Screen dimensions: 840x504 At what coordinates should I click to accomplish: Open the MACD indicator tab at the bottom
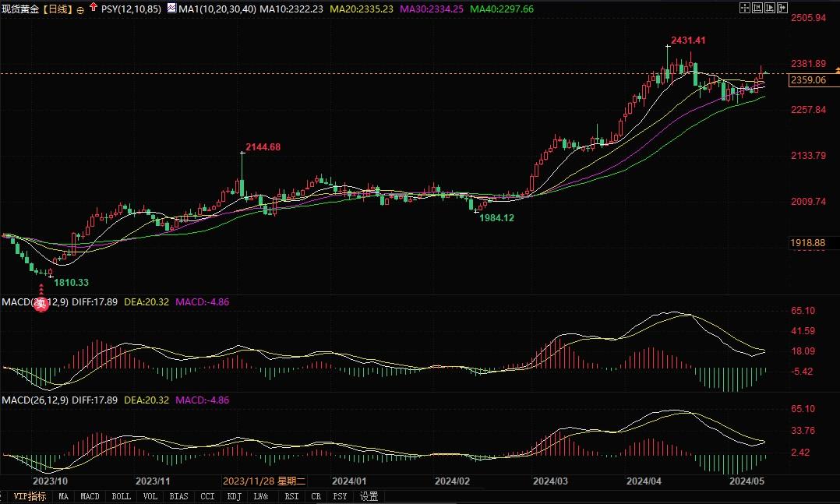pyautogui.click(x=90, y=495)
